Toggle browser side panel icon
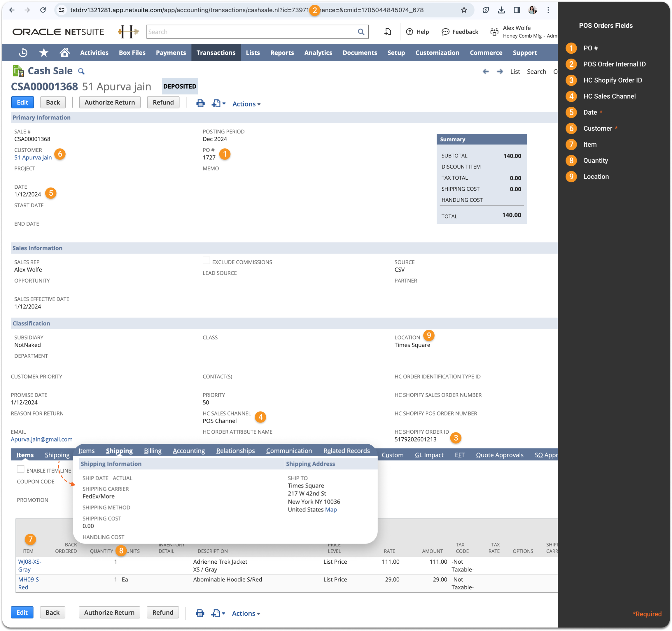Screen dimensions: 672x631 [x=517, y=10]
